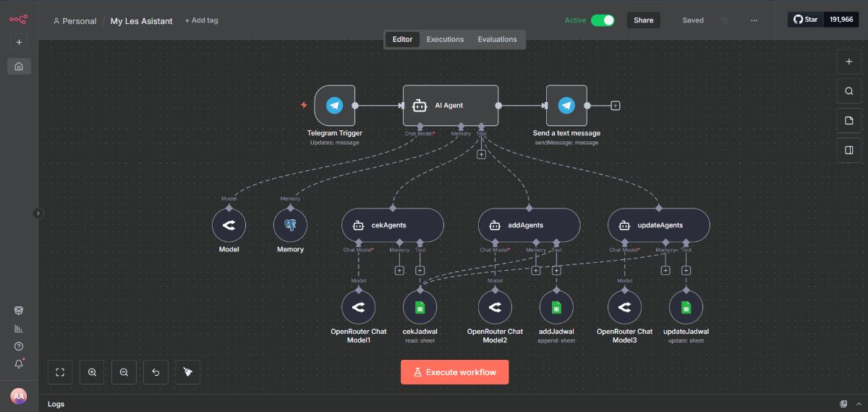This screenshot has height=412, width=868.
Task: Click the GitHub Star button
Action: tap(806, 20)
